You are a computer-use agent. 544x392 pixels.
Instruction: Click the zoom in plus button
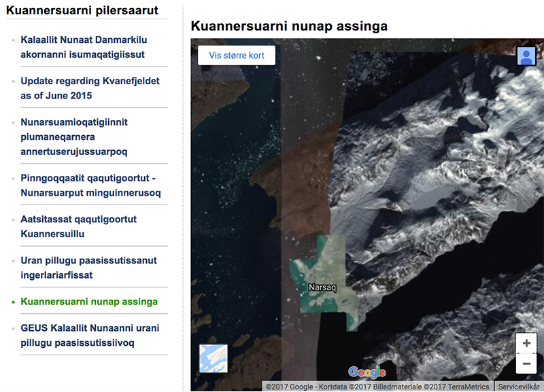526,343
